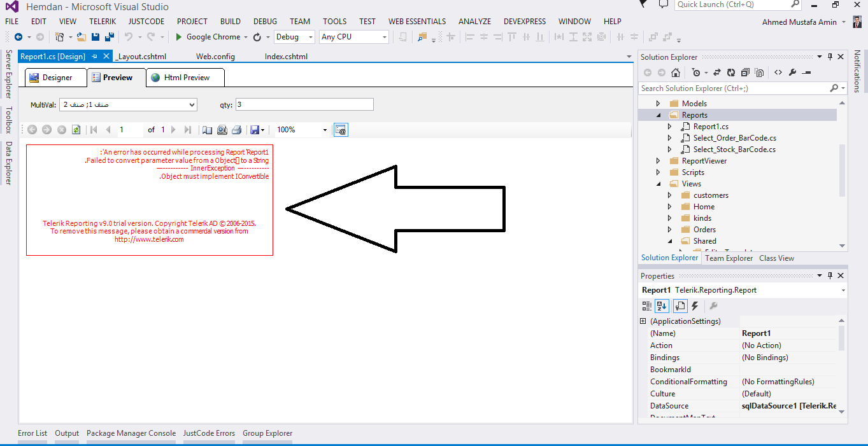Click the Pending Changes Filter icon in Solution Explorer
This screenshot has width=868, height=446.
(696, 73)
